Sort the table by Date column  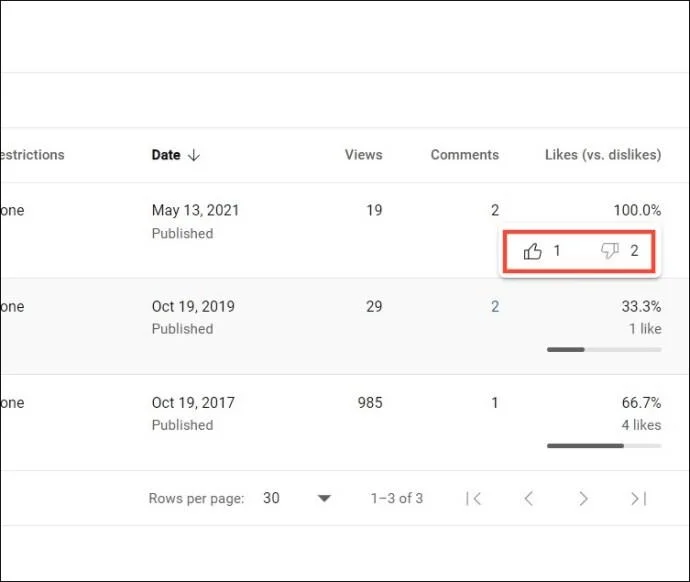pos(166,155)
